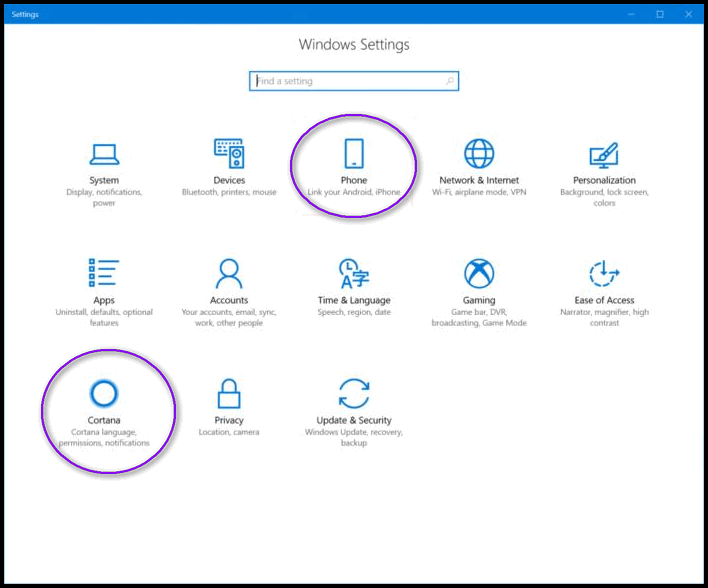Click the Privacy label
Viewport: 708px width, 588px height.
point(229,420)
